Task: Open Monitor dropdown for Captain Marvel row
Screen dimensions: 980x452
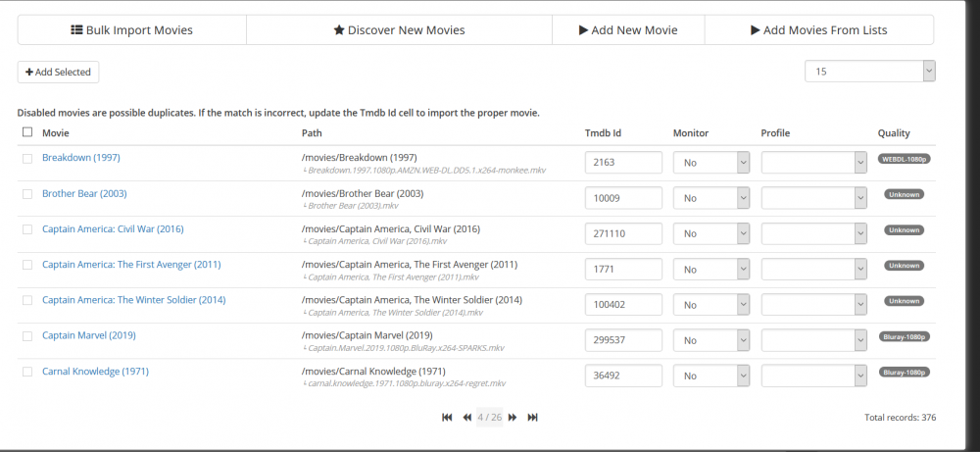Action: click(x=711, y=341)
